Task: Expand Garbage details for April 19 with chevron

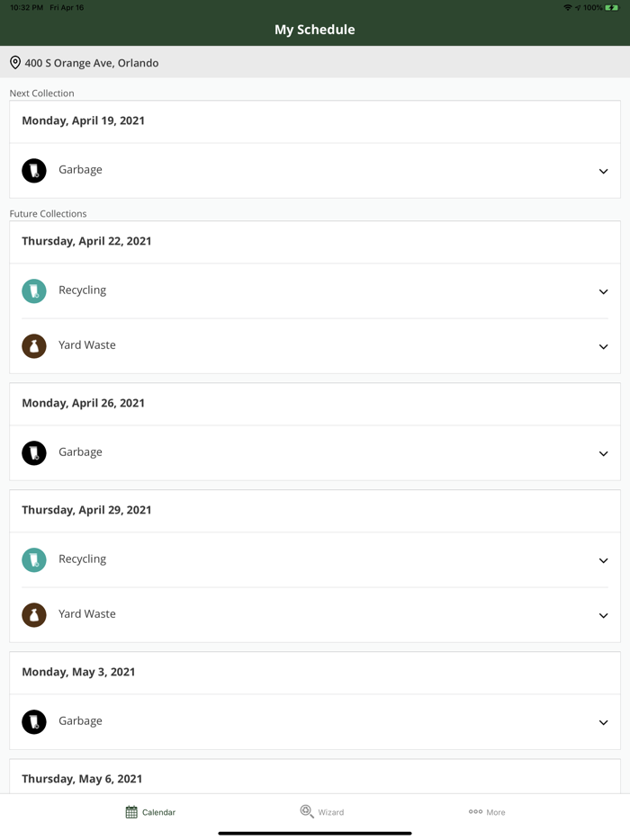Action: pyautogui.click(x=603, y=171)
